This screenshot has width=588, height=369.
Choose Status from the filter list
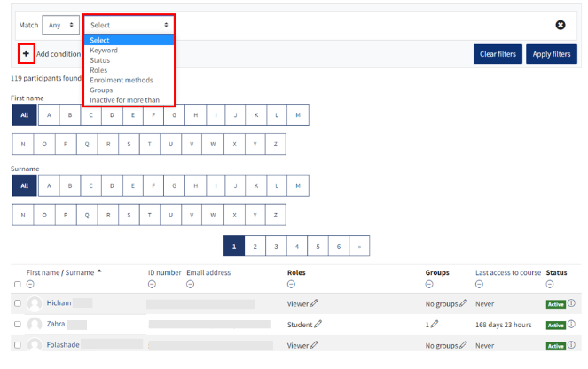(x=99, y=60)
